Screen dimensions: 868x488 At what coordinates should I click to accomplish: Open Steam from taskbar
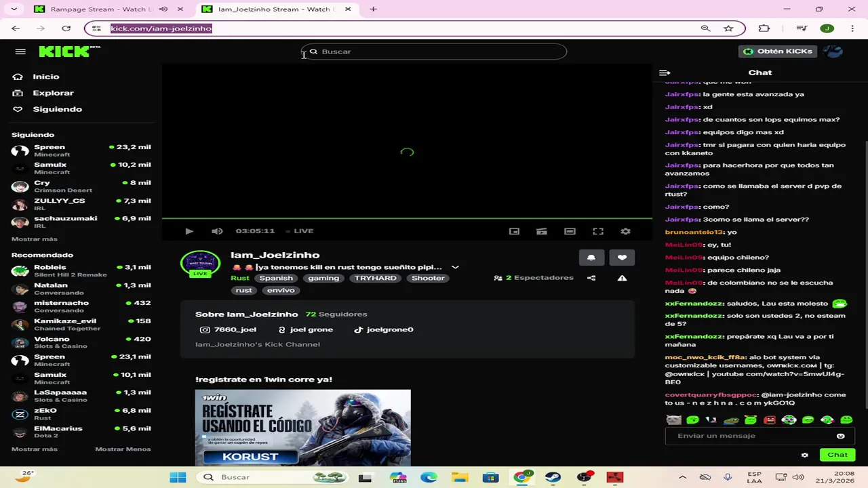pyautogui.click(x=553, y=477)
